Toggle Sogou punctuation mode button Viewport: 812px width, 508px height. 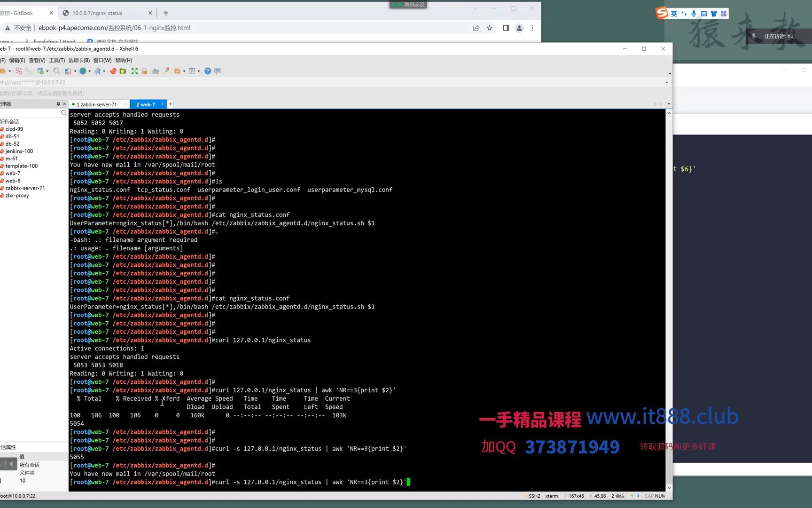pos(684,14)
